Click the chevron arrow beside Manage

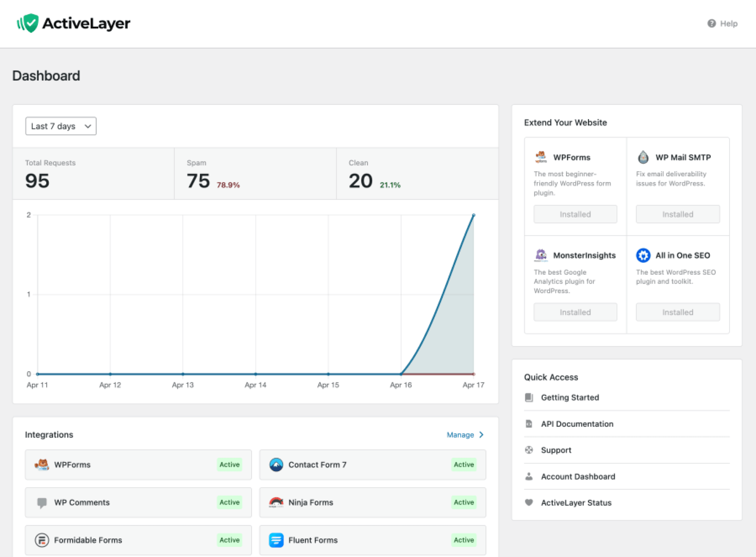[482, 435]
